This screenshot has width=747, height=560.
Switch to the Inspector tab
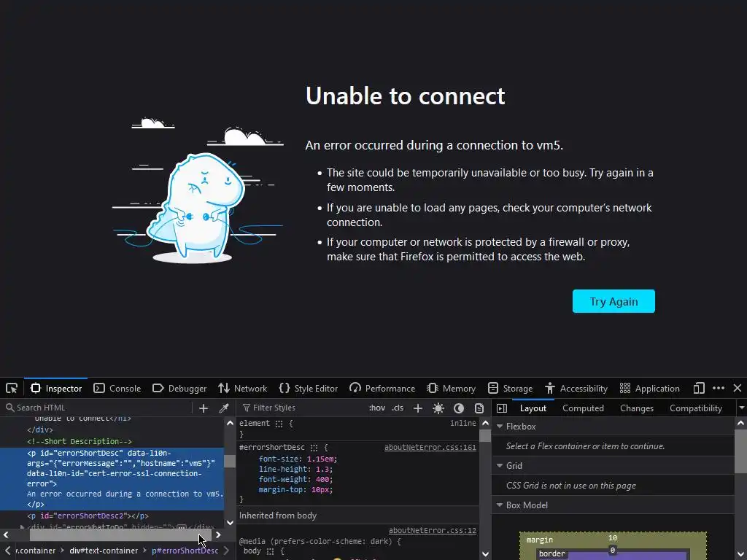pyautogui.click(x=55, y=389)
